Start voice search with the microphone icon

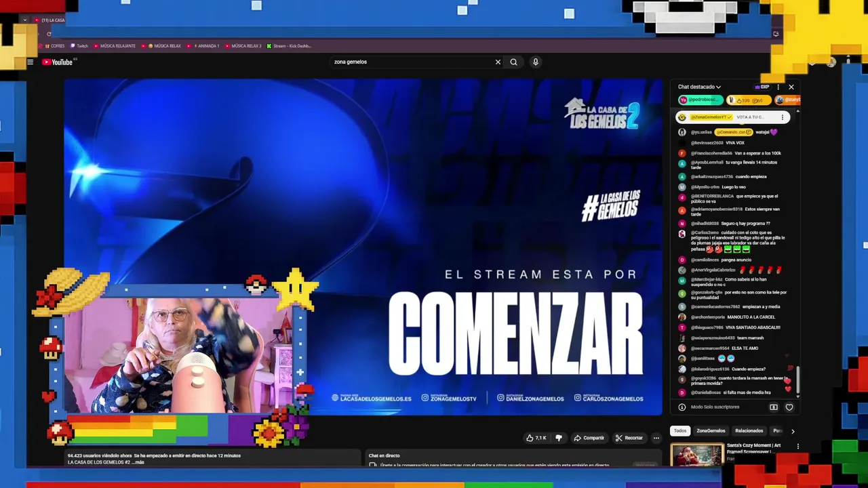(x=535, y=62)
